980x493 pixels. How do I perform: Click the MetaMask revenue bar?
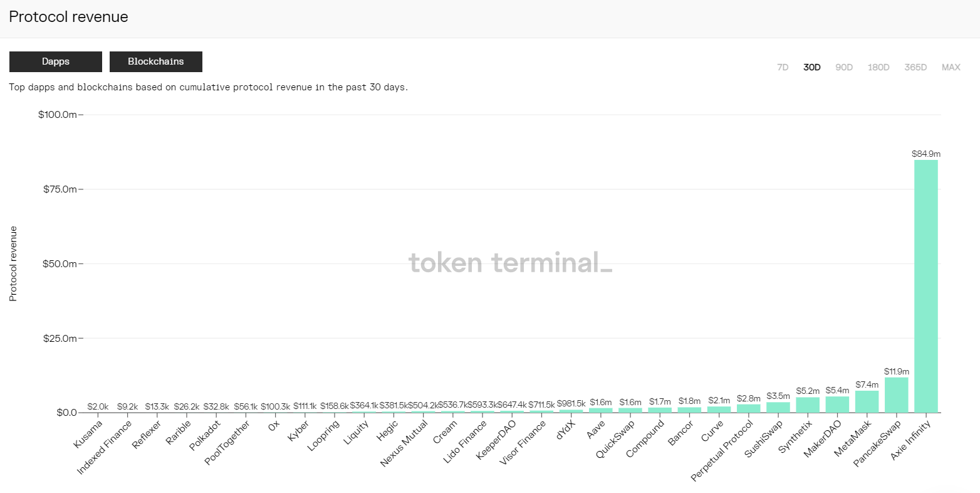tap(867, 401)
